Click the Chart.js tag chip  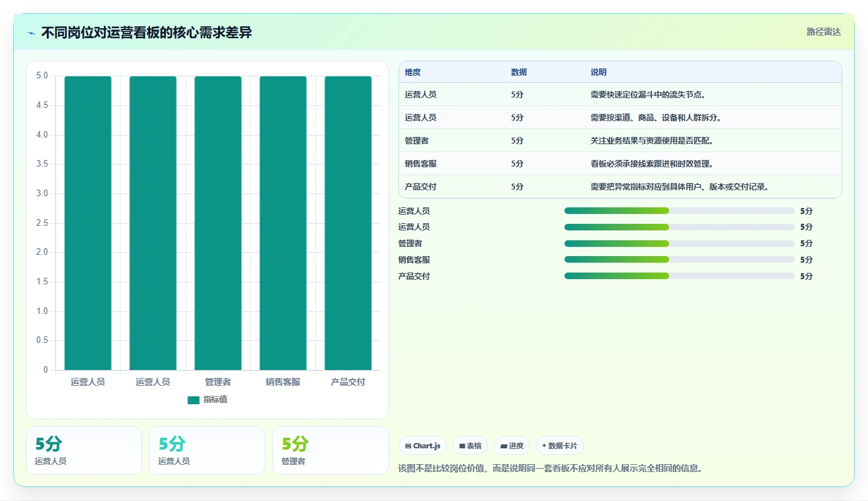click(x=423, y=446)
